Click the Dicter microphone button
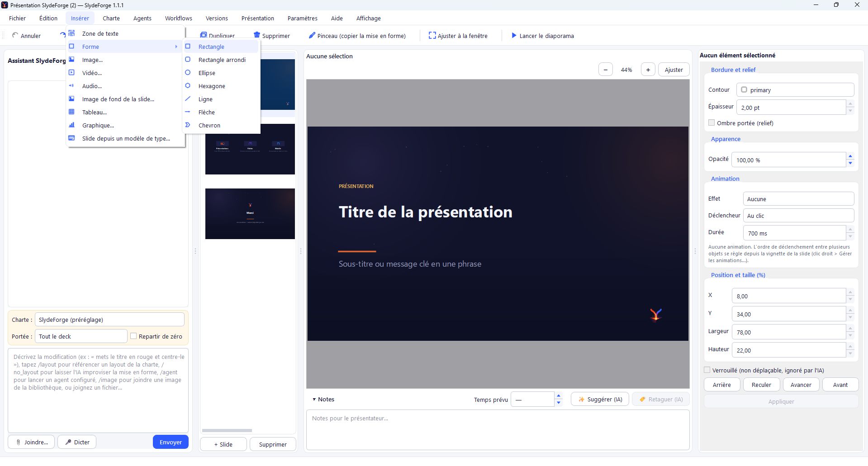 pos(77,442)
